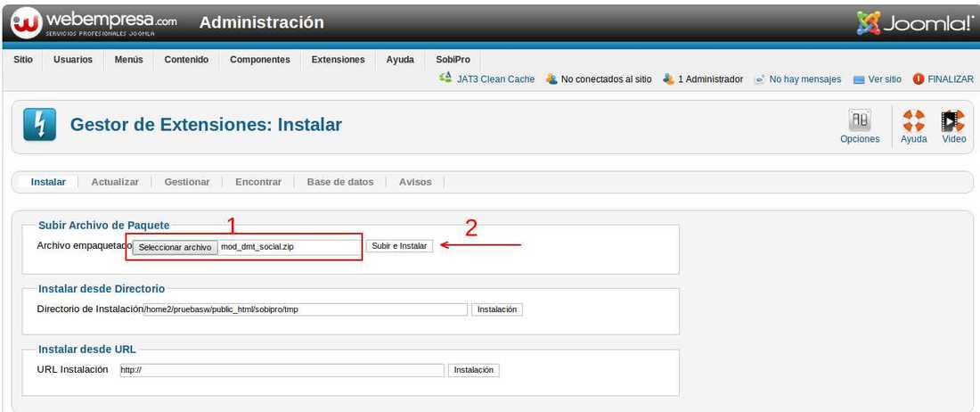The image size is (980, 412).
Task: Click the administrator icon beside '1 Administrador'
Action: coord(669,79)
